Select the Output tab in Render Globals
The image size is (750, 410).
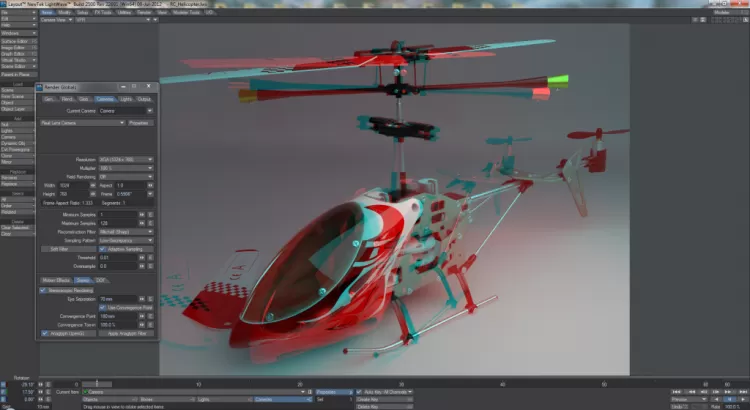click(x=144, y=99)
